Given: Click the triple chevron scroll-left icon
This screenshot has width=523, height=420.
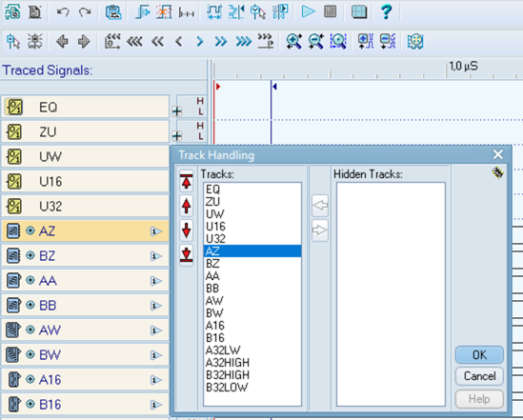Looking at the screenshot, I should point(134,42).
